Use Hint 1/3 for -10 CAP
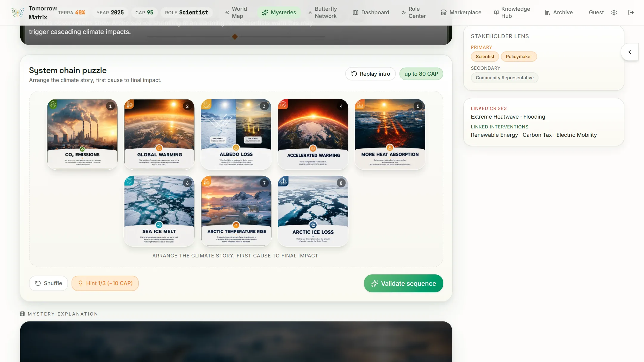 [x=105, y=283]
